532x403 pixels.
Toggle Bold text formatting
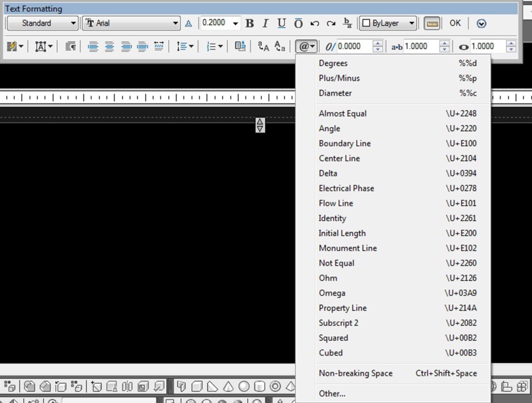point(249,23)
